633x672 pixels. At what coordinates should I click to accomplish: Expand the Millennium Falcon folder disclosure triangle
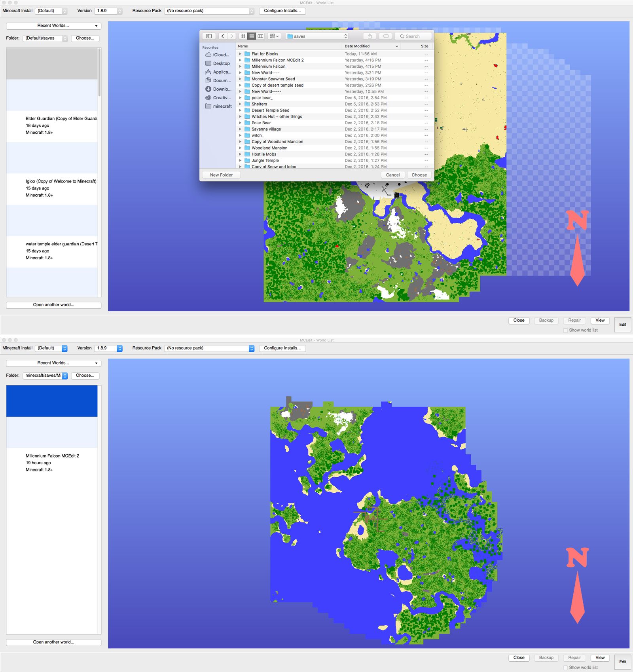click(x=241, y=66)
